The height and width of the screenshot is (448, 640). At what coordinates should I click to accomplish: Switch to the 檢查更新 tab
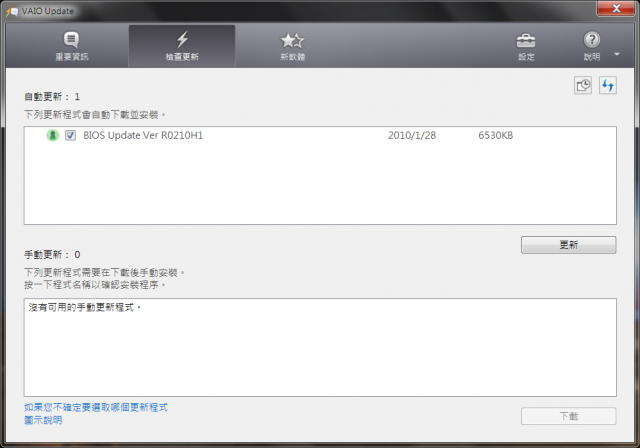pos(182,46)
